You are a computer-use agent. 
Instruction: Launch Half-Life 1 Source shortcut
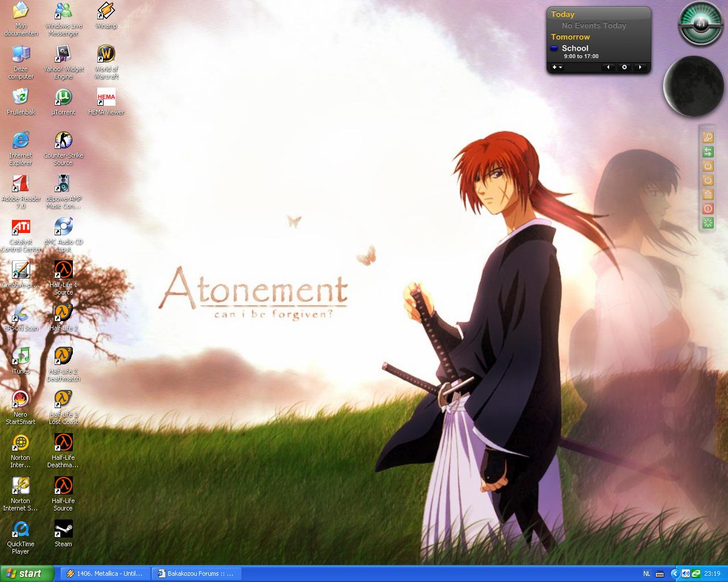click(63, 278)
